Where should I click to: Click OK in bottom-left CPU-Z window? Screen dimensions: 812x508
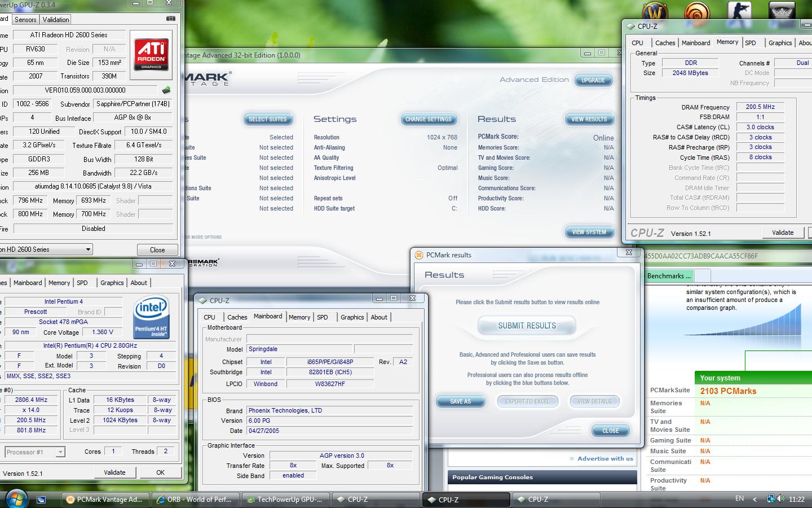161,472
